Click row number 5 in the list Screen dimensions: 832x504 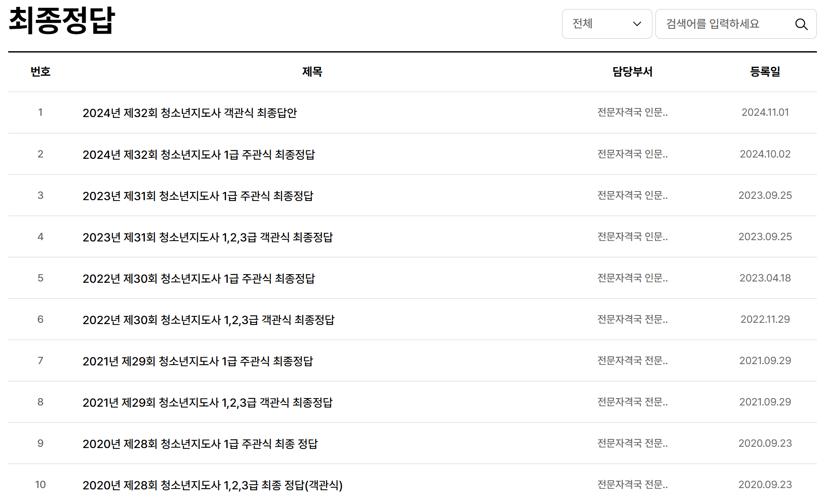pos(41,278)
